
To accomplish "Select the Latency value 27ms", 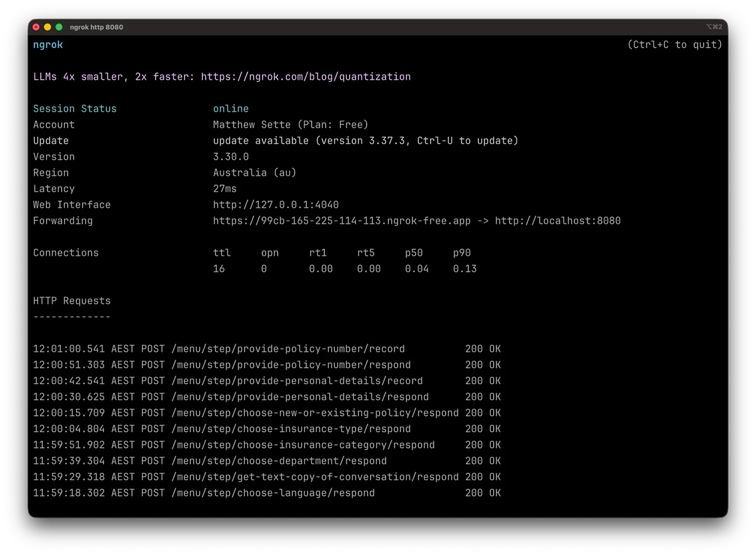I will 224,188.
